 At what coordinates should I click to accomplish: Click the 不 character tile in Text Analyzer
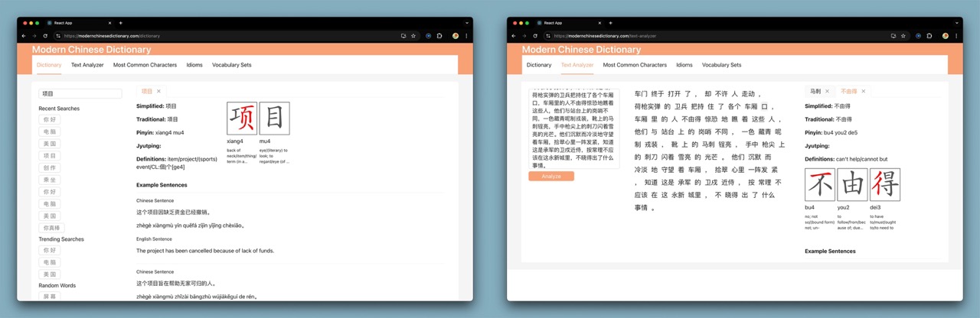(x=821, y=184)
